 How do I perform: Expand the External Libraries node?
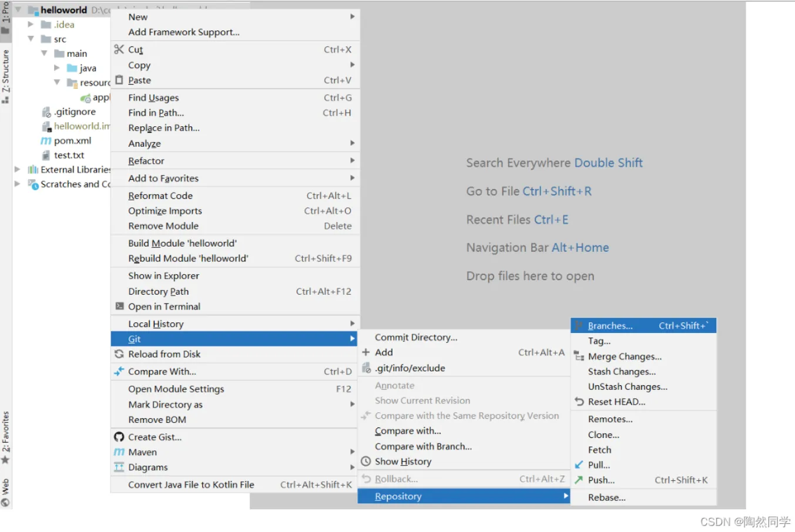(x=18, y=169)
